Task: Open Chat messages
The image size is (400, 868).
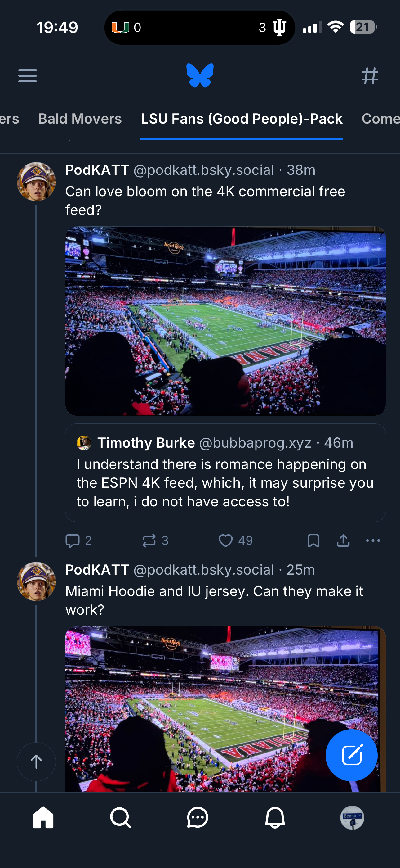Action: 198,817
